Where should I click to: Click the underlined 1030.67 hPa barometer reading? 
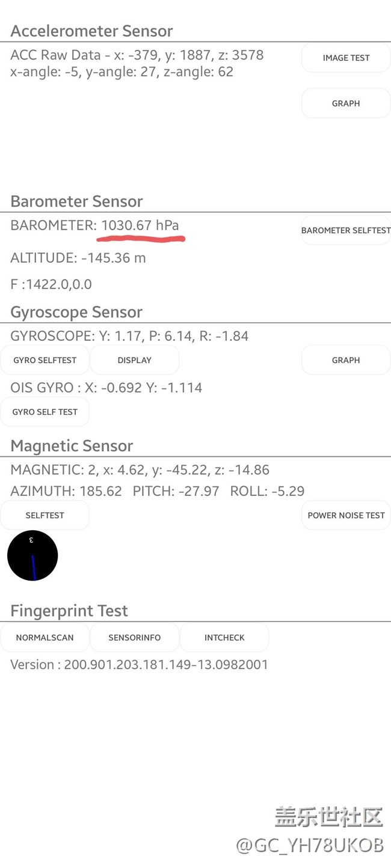pos(140,226)
